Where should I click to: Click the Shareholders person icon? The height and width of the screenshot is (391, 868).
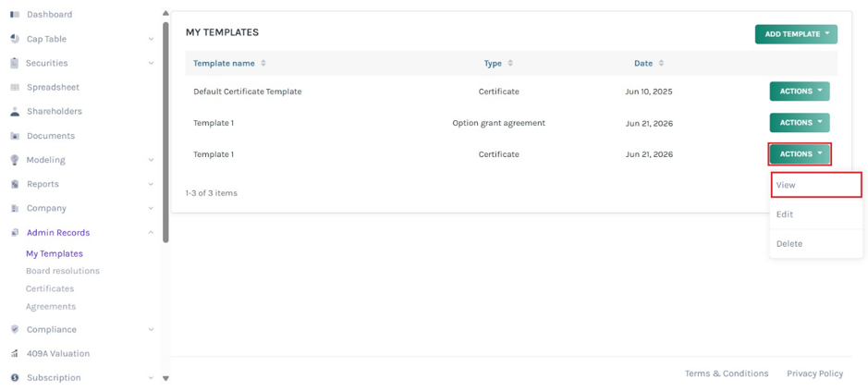pos(15,111)
